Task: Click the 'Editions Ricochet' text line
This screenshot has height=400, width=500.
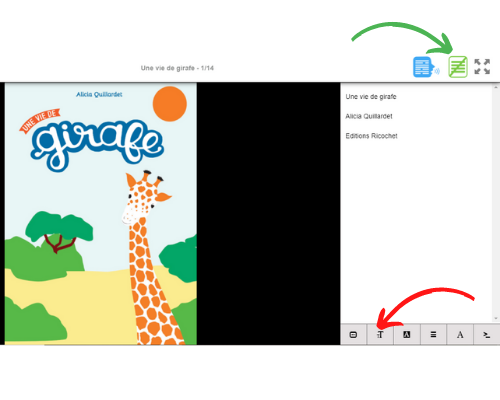Action: tap(371, 136)
